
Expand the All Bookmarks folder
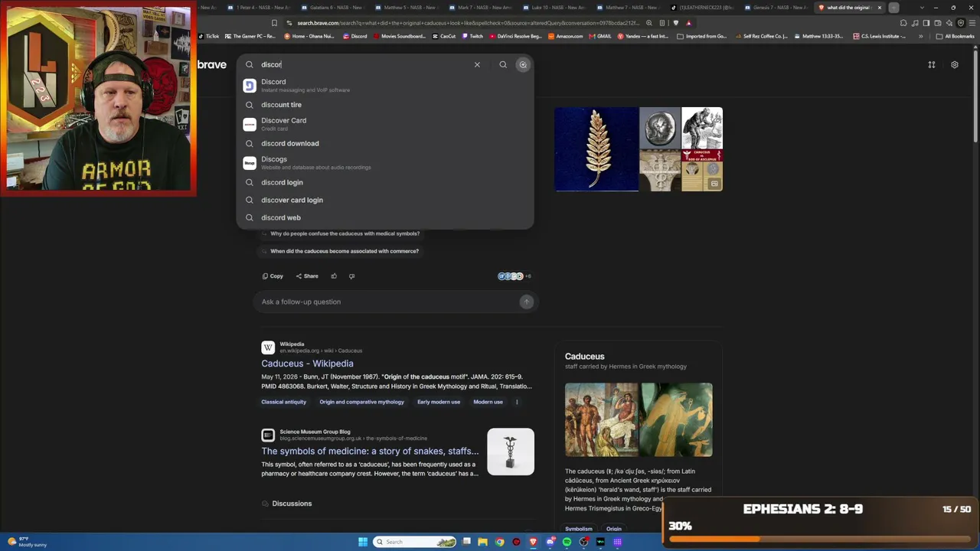pos(955,36)
